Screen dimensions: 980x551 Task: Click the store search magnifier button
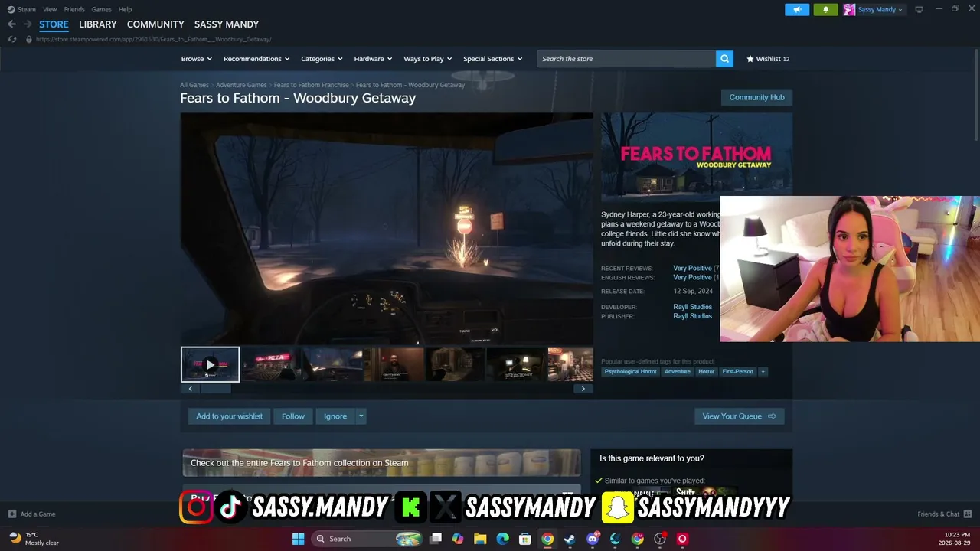tap(724, 59)
